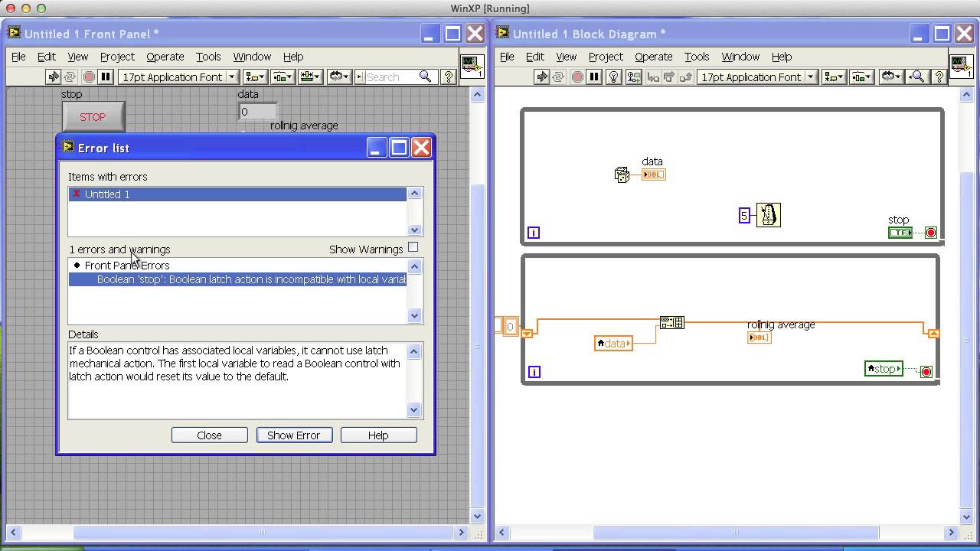980x551 pixels.
Task: Click the top loop's stop condition terminal
Action: (931, 233)
